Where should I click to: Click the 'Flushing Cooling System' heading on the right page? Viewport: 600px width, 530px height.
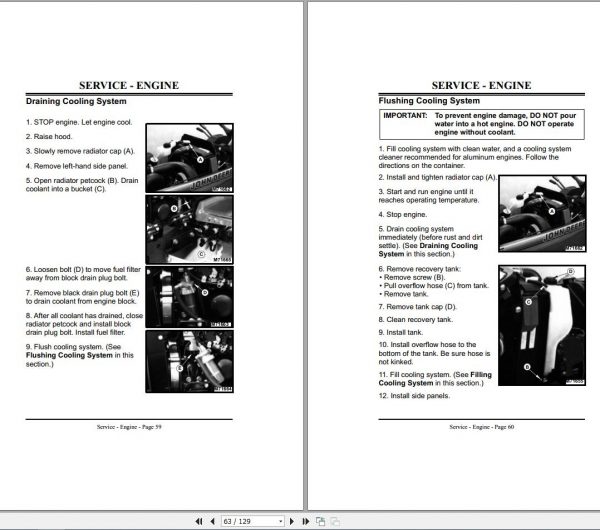429,101
